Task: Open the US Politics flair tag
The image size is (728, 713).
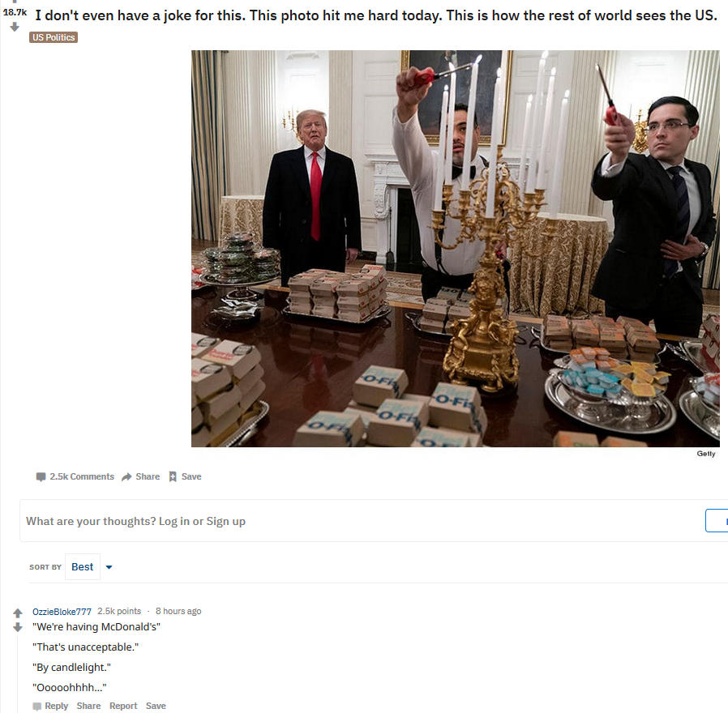Action: click(x=54, y=37)
